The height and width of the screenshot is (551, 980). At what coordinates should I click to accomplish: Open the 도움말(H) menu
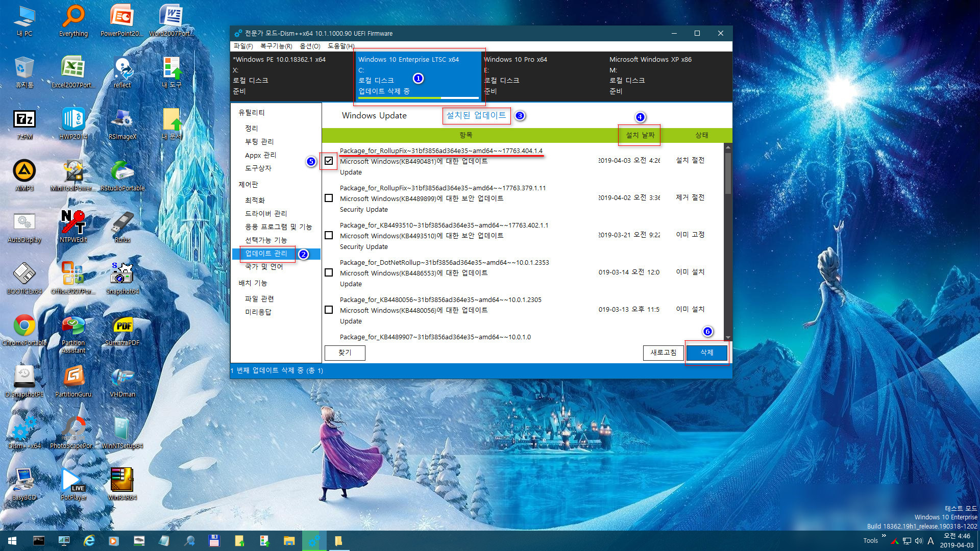tap(341, 46)
